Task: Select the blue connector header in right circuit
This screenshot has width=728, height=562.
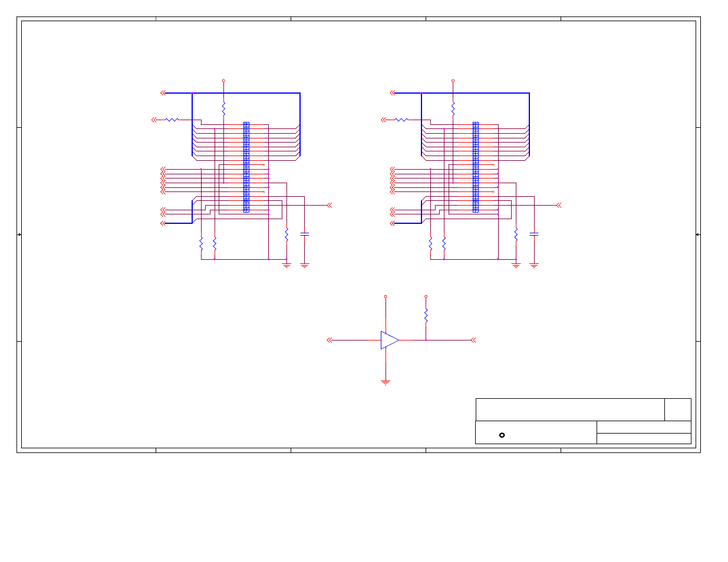Action: pos(476,167)
